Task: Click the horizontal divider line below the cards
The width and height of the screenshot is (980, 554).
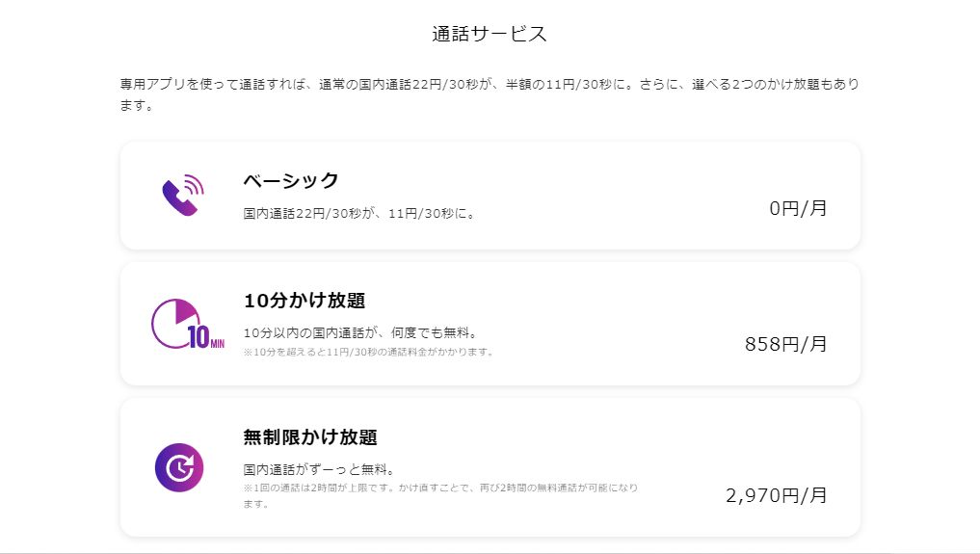Action: pyautogui.click(x=490, y=553)
